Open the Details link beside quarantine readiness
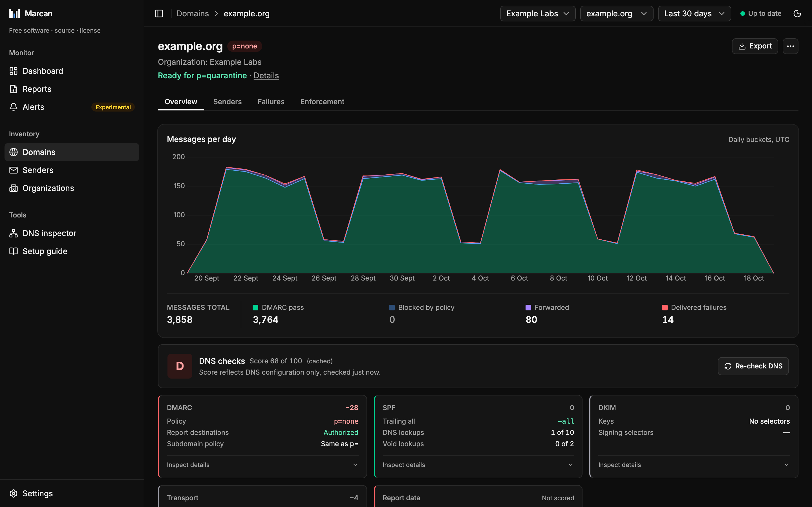 (266, 75)
